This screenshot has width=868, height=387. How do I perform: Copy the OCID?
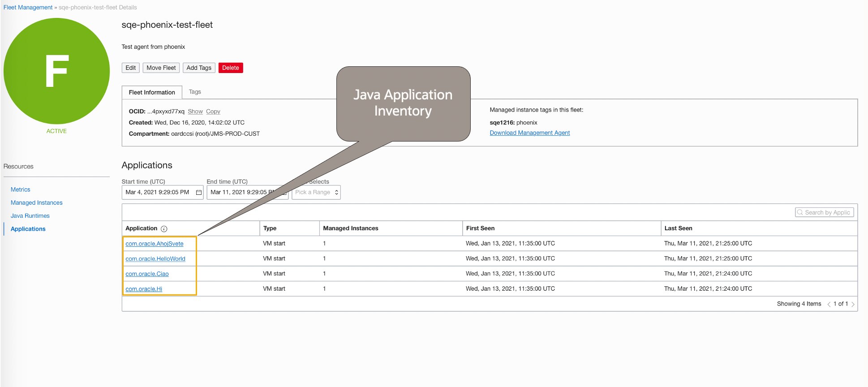click(213, 112)
